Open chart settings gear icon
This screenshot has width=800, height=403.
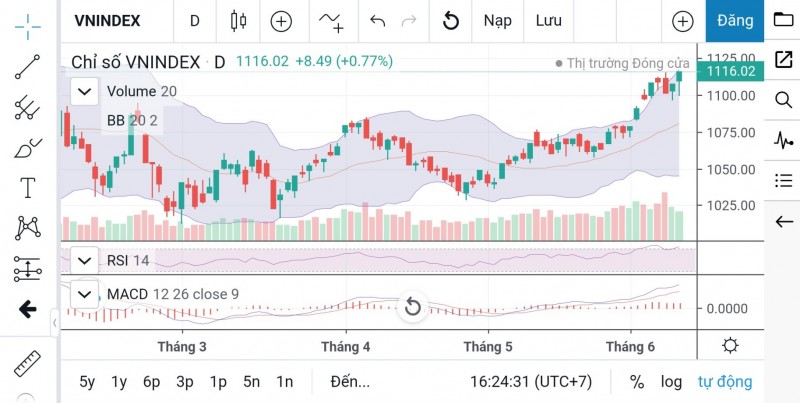point(731,346)
